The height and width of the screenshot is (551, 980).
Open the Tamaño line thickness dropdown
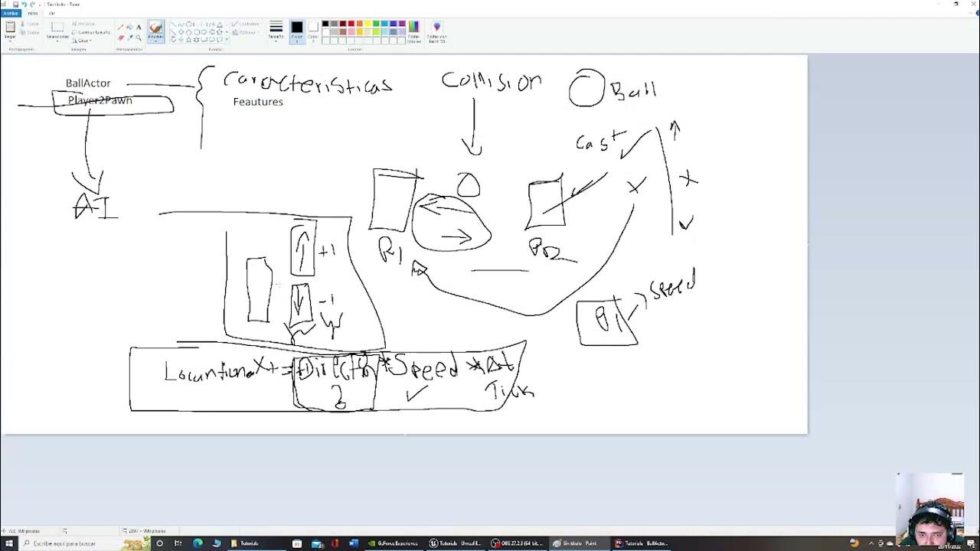[x=276, y=32]
